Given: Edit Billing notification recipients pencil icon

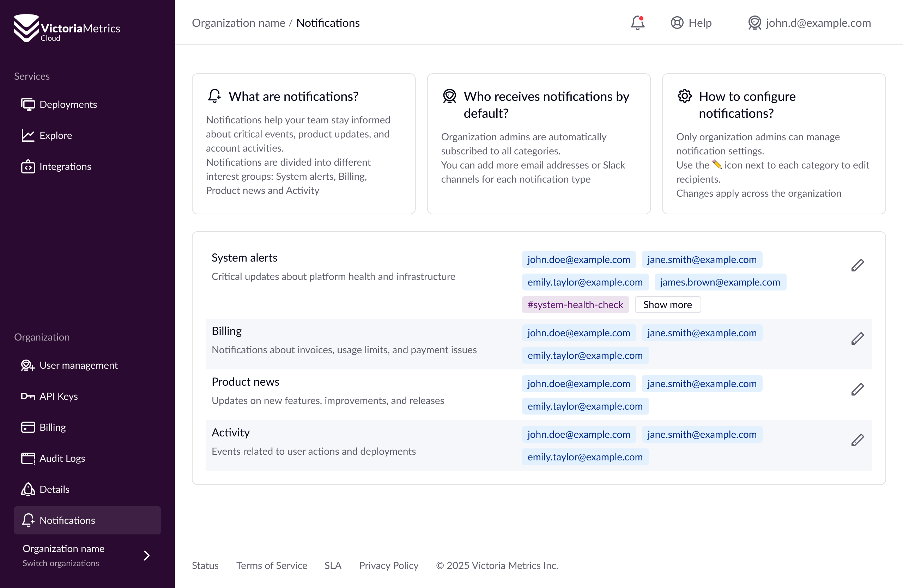Looking at the screenshot, I should (x=857, y=338).
